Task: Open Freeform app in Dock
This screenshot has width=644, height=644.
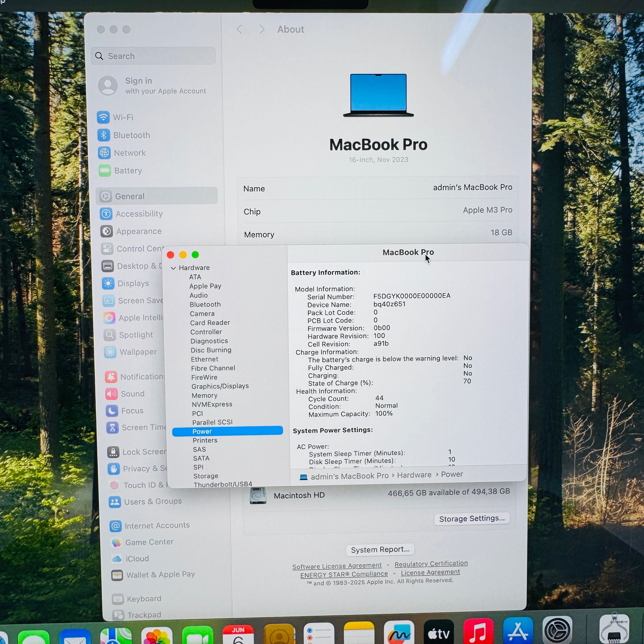Action: pos(399,632)
